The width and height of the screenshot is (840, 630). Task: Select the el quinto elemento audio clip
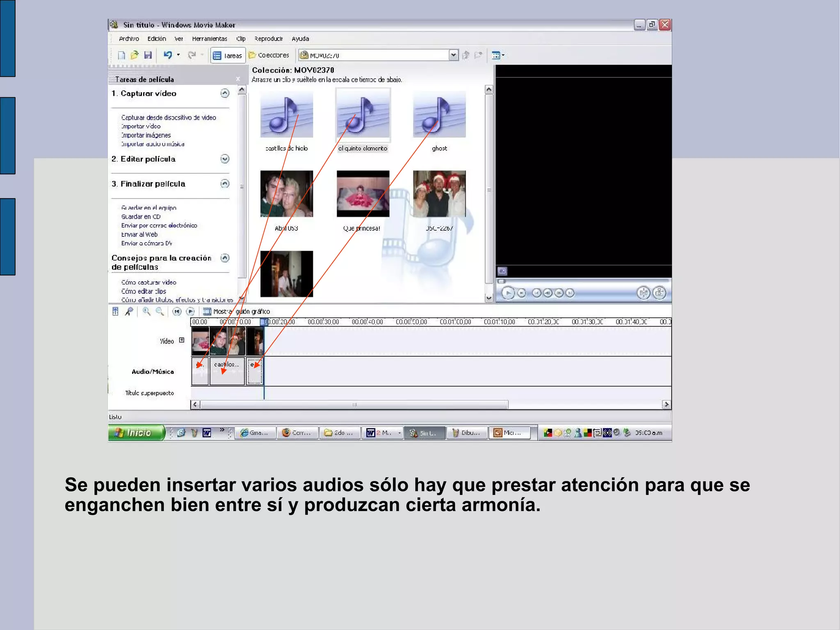[363, 115]
